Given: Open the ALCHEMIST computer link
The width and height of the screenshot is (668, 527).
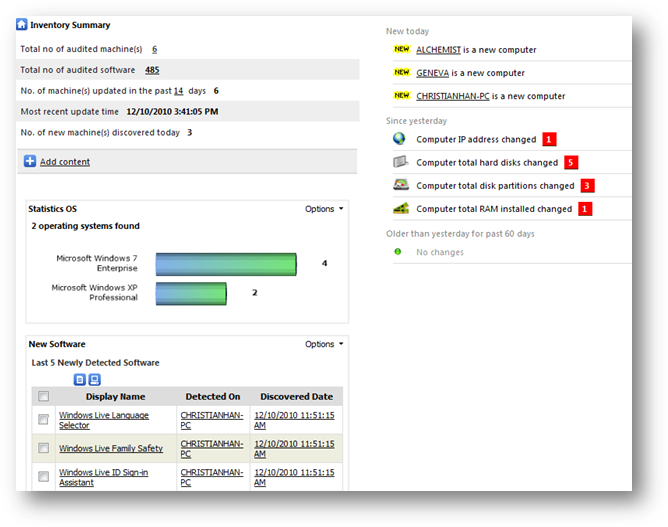Looking at the screenshot, I should (438, 49).
